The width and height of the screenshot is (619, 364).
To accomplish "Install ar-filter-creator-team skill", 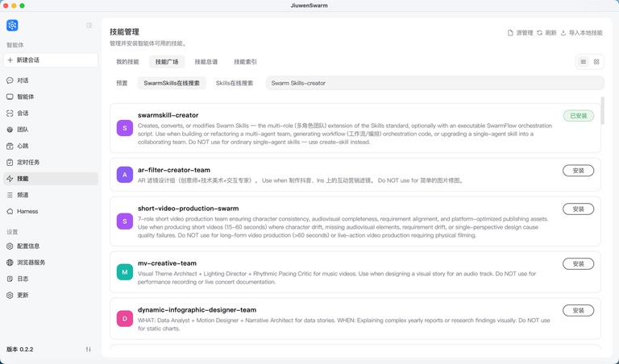I will coord(579,171).
